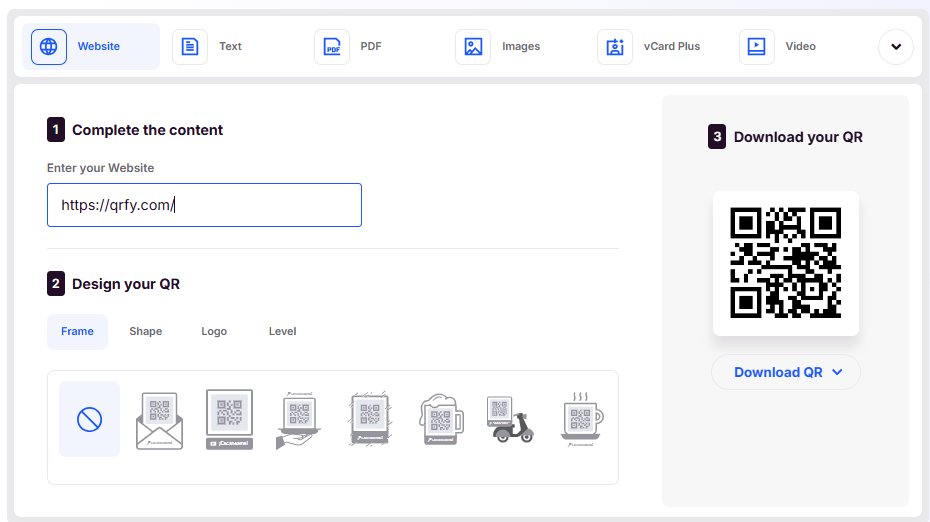Click the 'Complete the content' heading
This screenshot has height=522, width=930.
point(147,130)
